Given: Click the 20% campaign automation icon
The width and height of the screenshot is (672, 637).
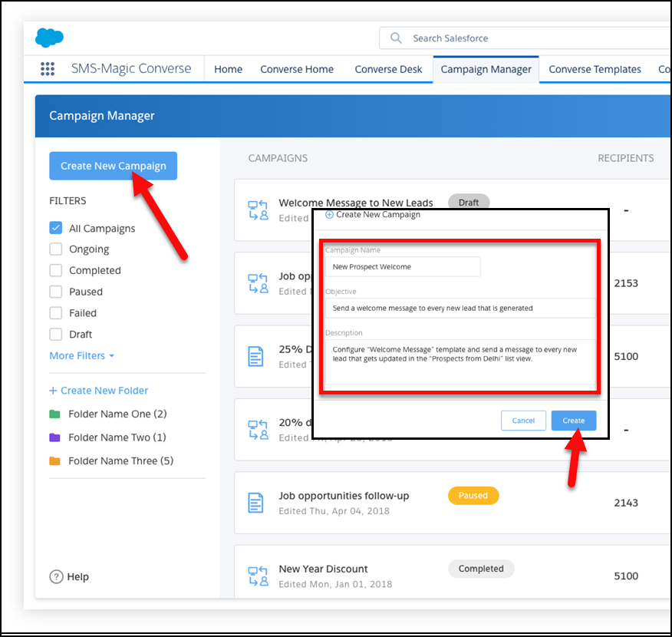Looking at the screenshot, I should (259, 430).
